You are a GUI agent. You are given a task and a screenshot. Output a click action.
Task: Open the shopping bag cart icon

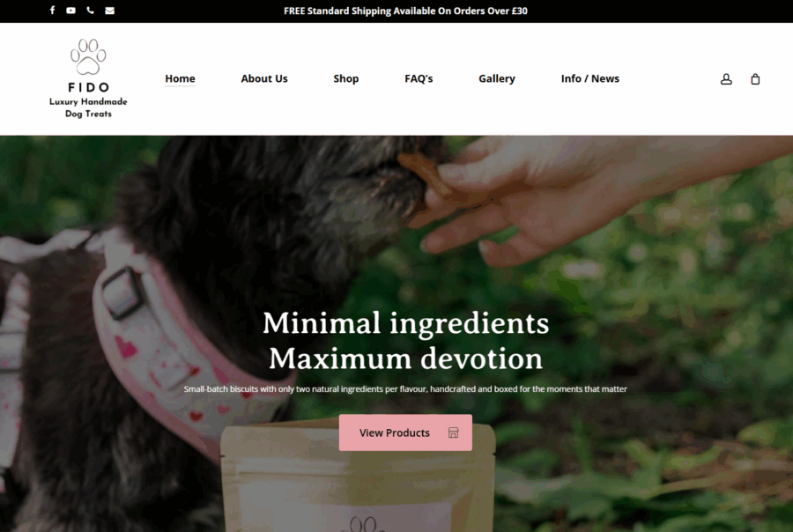755,79
